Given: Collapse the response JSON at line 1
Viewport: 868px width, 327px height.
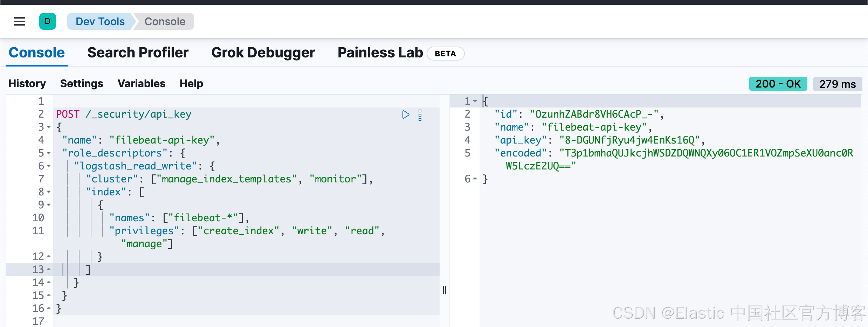Looking at the screenshot, I should [475, 101].
